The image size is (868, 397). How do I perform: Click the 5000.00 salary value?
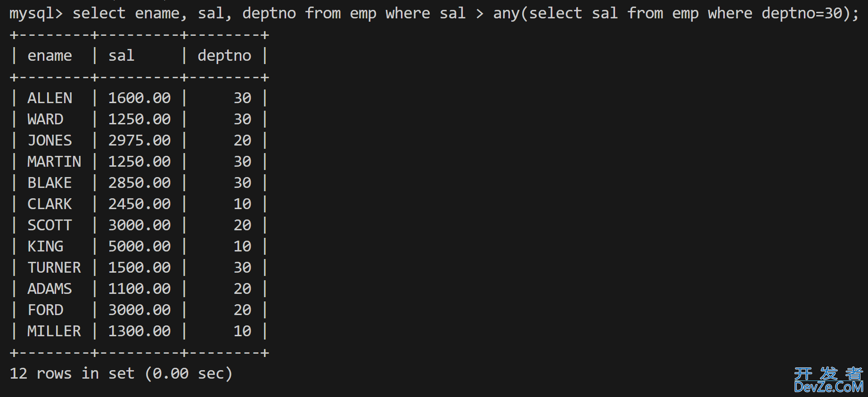click(x=139, y=246)
